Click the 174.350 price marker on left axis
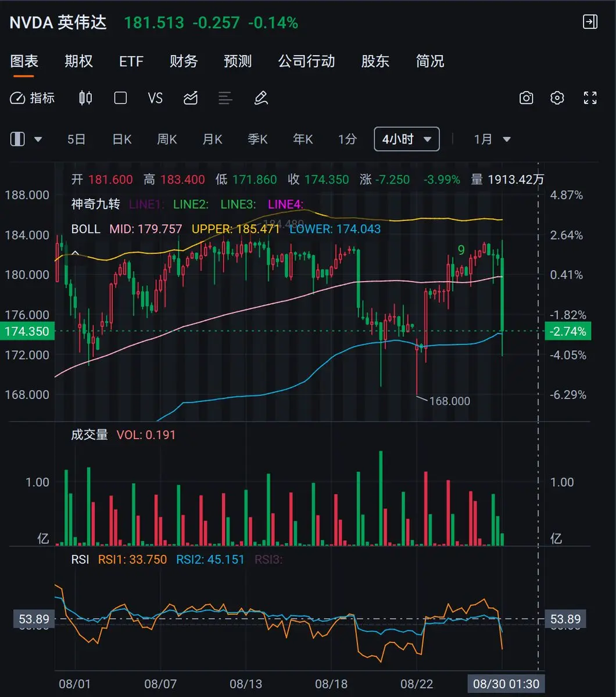 point(27,331)
